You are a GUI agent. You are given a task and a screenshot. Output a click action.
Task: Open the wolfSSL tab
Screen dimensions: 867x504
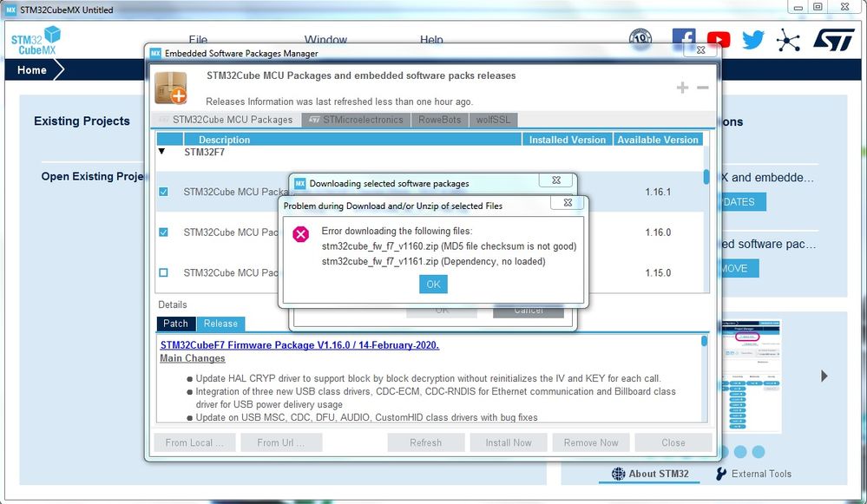493,120
